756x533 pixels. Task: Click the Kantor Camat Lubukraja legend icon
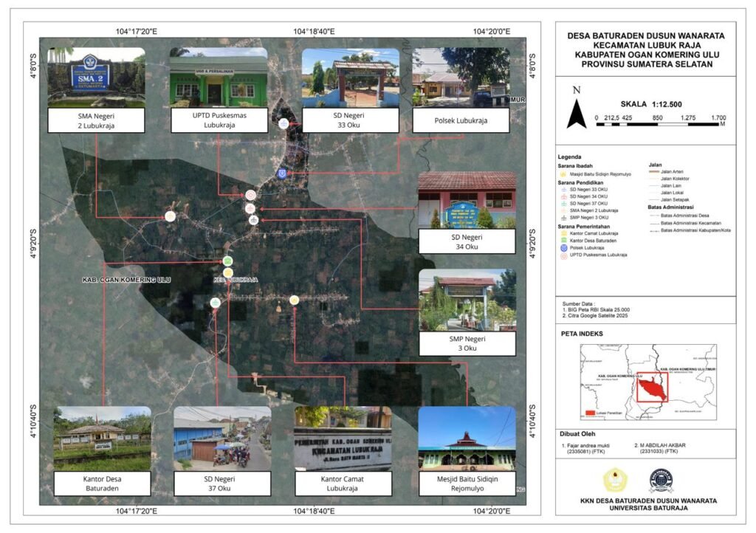pos(563,233)
